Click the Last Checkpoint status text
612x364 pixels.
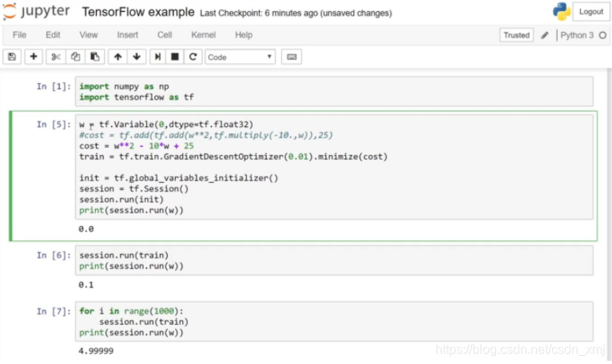(x=296, y=14)
